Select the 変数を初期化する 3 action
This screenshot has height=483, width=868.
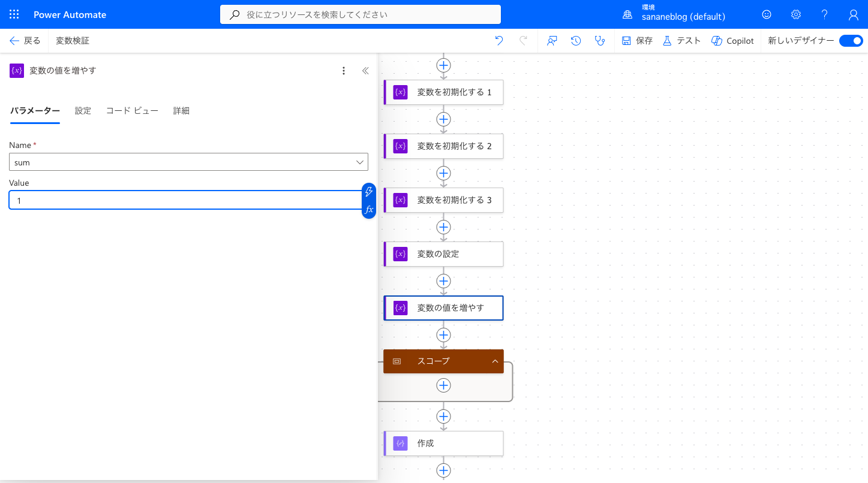pos(443,200)
